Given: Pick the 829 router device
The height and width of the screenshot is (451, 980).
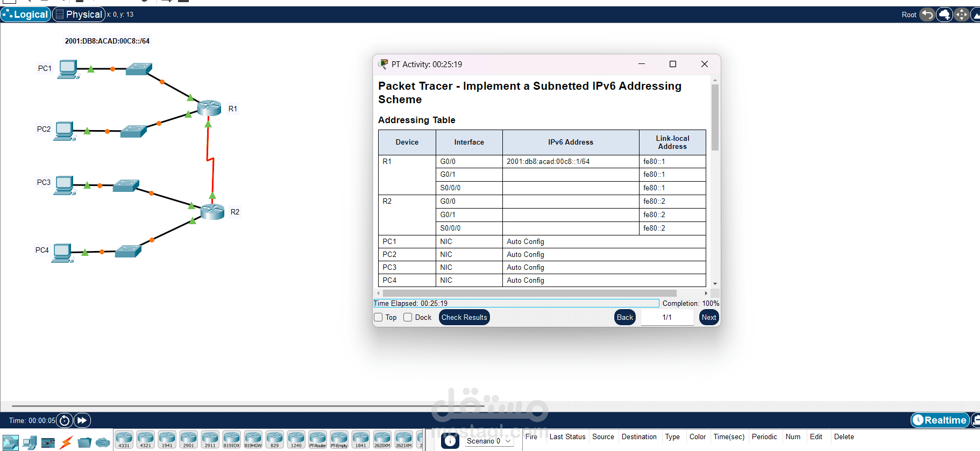Looking at the screenshot, I should click(x=275, y=440).
